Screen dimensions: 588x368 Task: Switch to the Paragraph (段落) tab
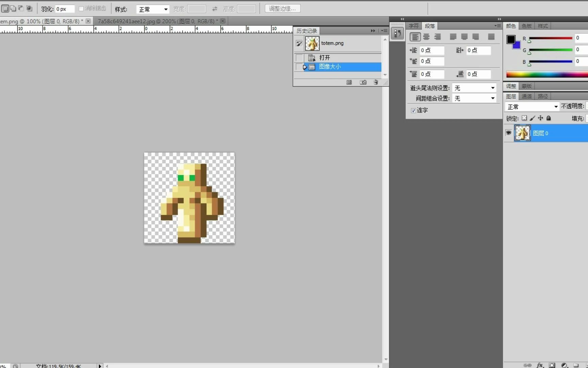click(429, 26)
